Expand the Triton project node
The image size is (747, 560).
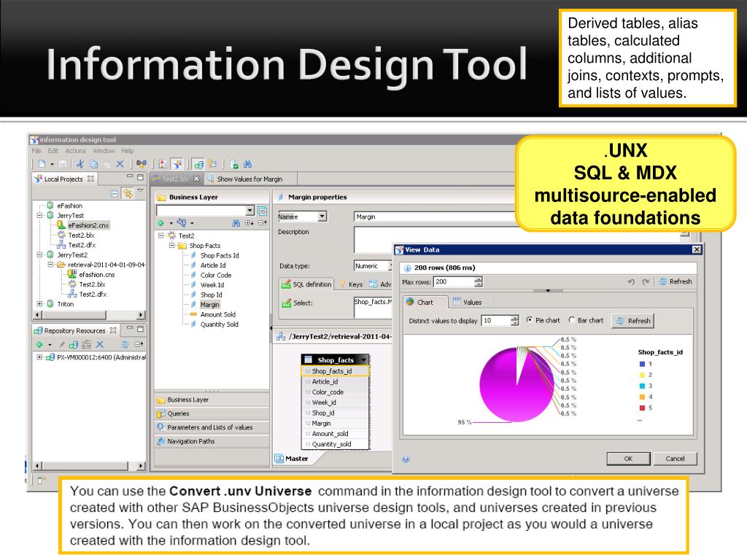39,304
